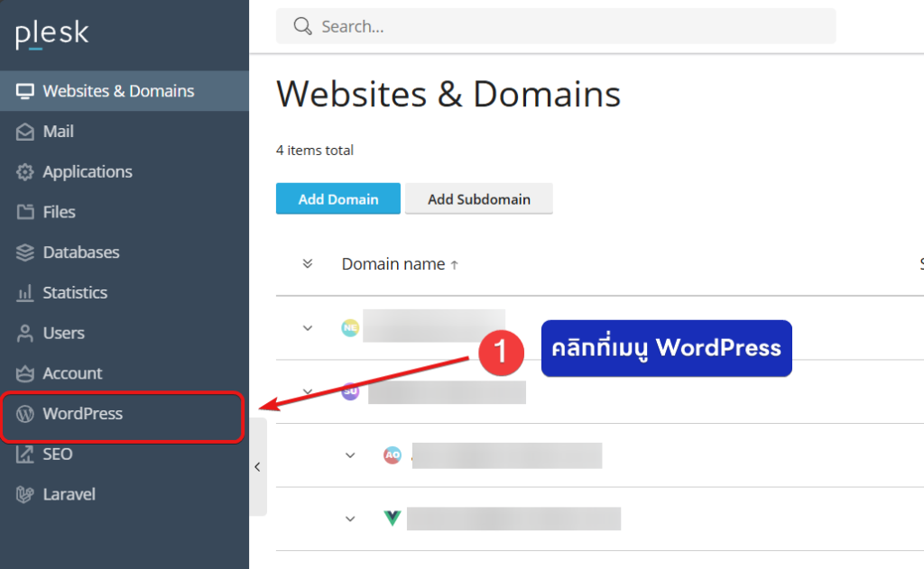Collapse the sidebar with arrow handle
The width and height of the screenshot is (924, 569).
click(x=257, y=467)
